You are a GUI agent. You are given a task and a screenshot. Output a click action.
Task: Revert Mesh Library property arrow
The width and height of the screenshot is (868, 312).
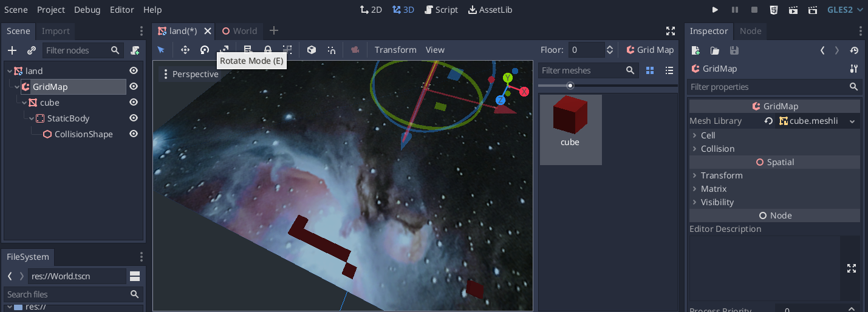click(x=768, y=121)
